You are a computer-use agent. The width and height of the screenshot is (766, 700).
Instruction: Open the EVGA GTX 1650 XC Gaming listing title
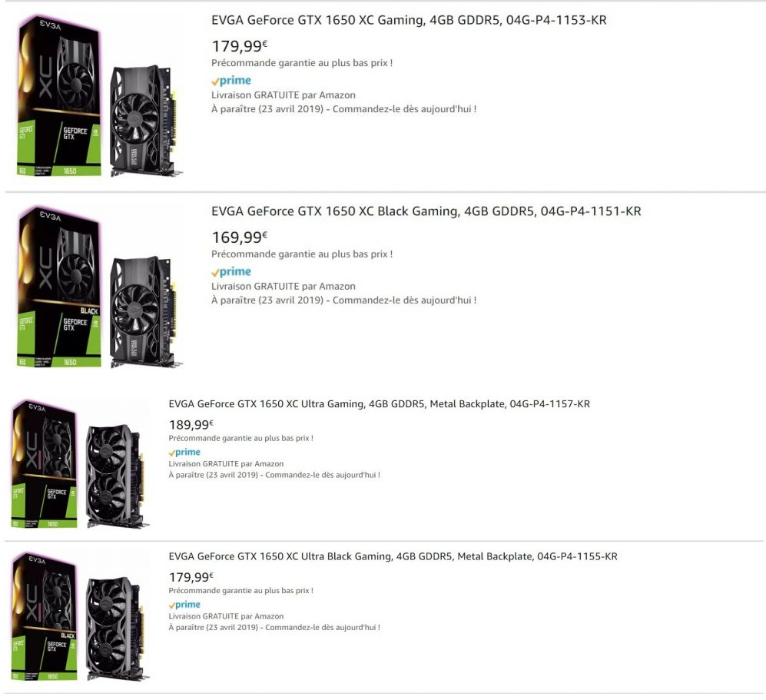[x=409, y=21]
